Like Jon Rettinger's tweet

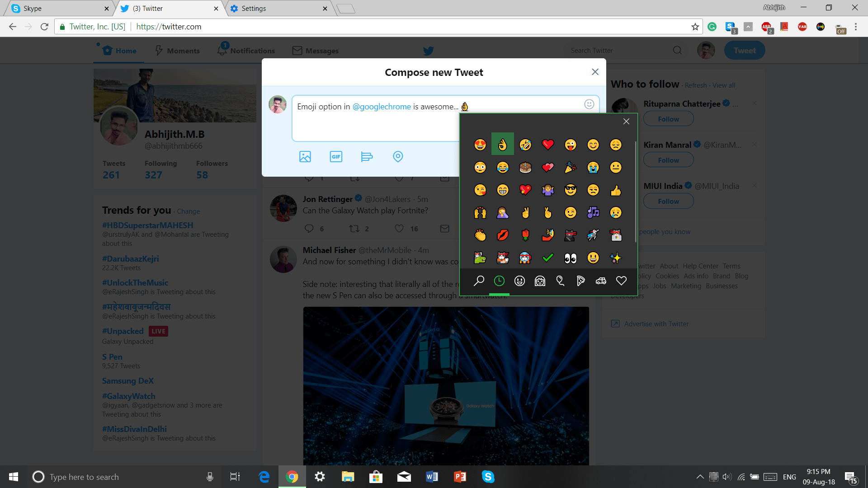pyautogui.click(x=399, y=229)
